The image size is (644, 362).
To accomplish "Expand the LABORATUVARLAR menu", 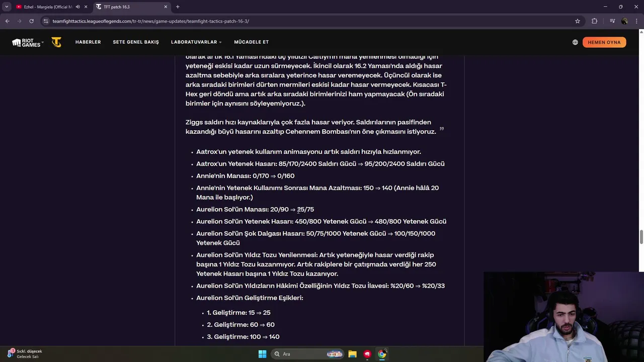I will point(196,42).
